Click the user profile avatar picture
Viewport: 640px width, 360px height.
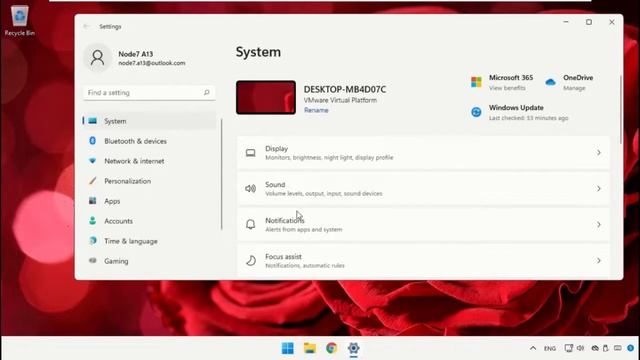[97, 58]
